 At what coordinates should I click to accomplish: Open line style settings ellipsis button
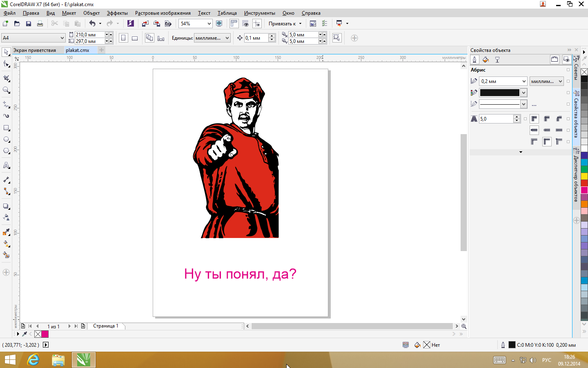click(534, 105)
